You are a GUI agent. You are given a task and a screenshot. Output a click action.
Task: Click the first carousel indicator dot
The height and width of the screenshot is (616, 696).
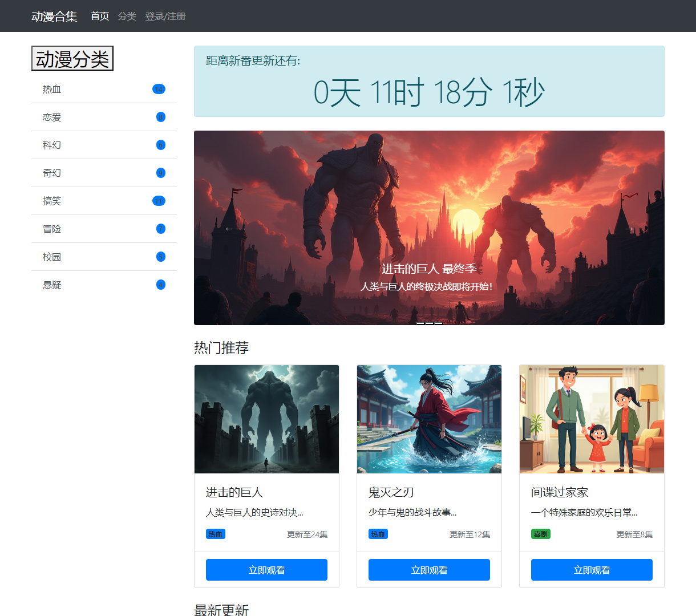(x=421, y=323)
